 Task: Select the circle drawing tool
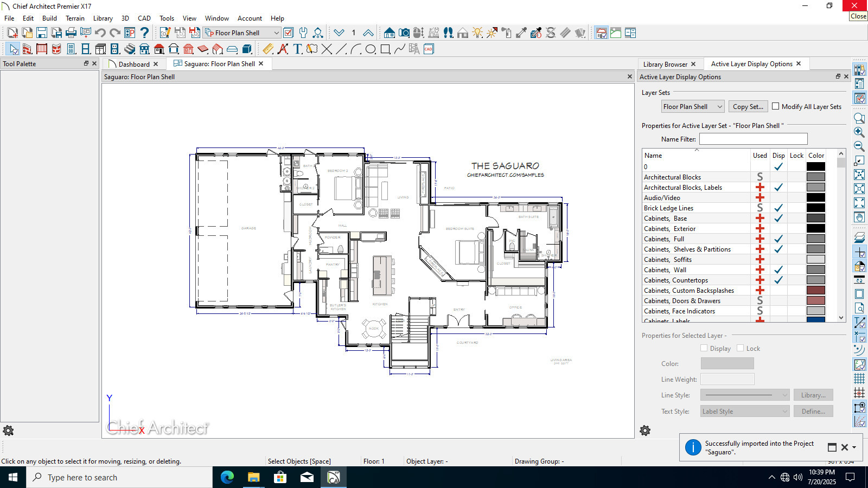371,49
